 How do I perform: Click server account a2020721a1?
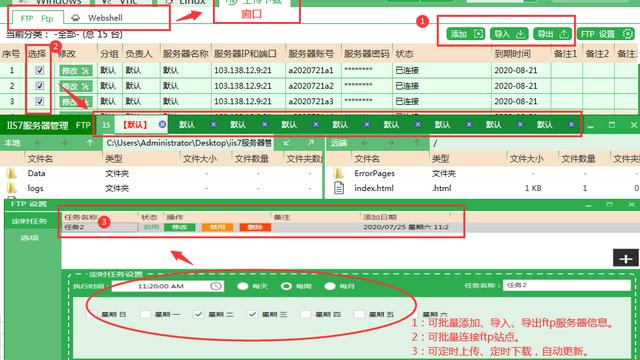click(311, 71)
